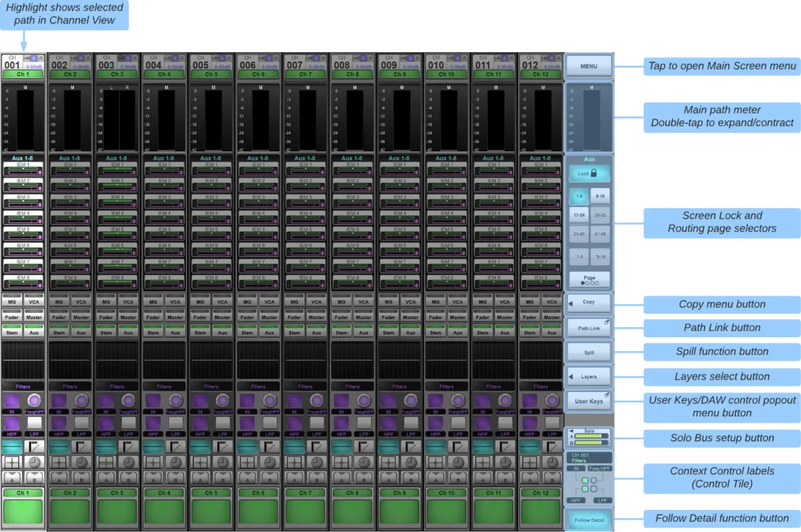Viewport: 801px width, 532px height.
Task: Toggle the purple A input selector on CH 004
Action: [x=176, y=58]
